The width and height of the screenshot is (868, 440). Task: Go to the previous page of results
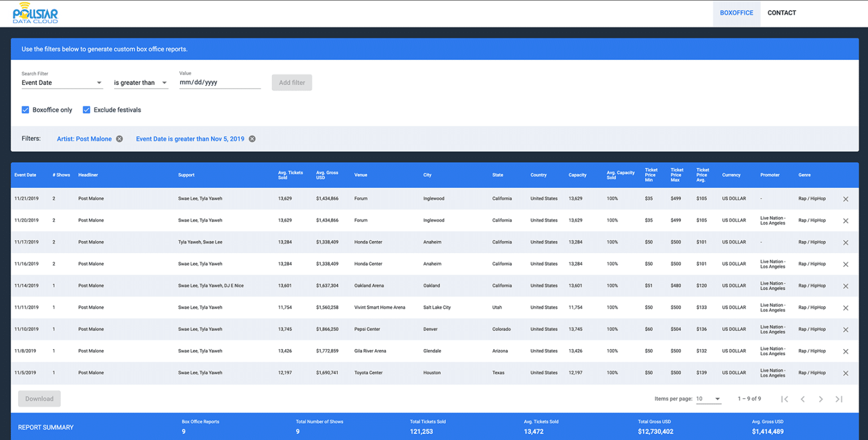tap(802, 399)
